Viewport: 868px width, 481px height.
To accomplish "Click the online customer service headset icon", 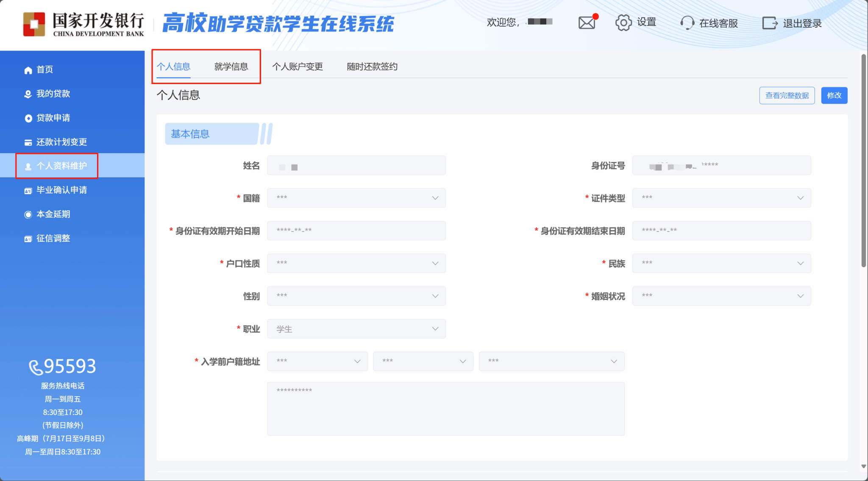I will 687,22.
